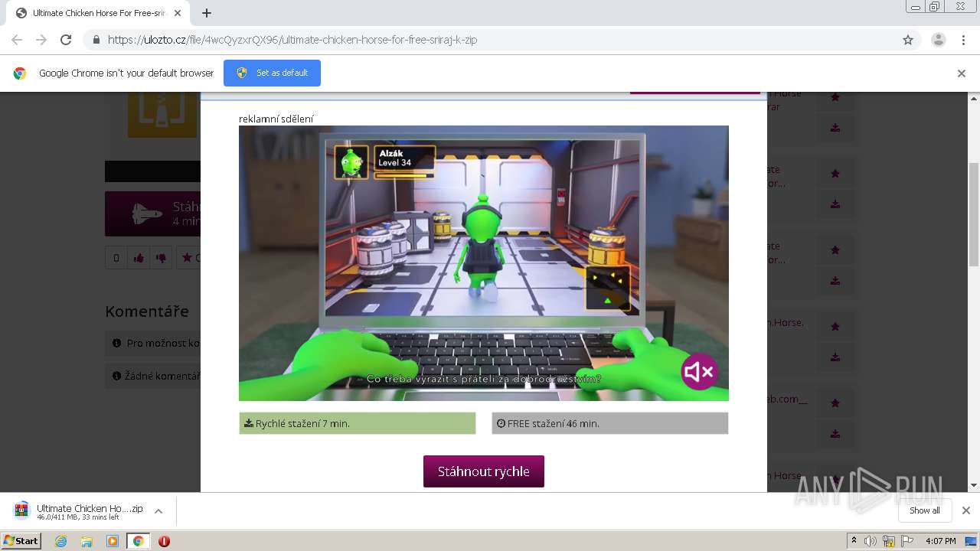The width and height of the screenshot is (980, 551).
Task: Click 'Show all' downloads button
Action: [x=924, y=510]
